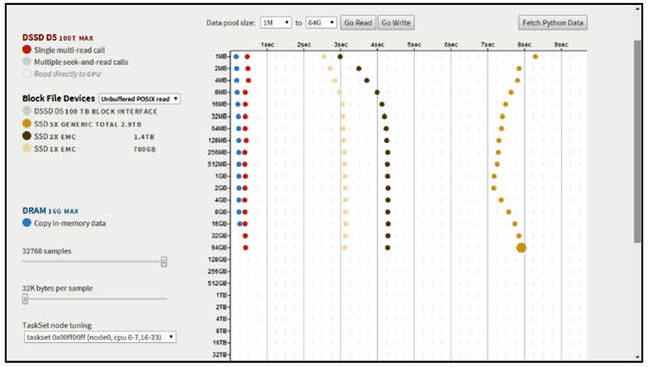Toggle SSD 1x EMC pale yellow circle
The image size is (648, 367).
point(27,148)
